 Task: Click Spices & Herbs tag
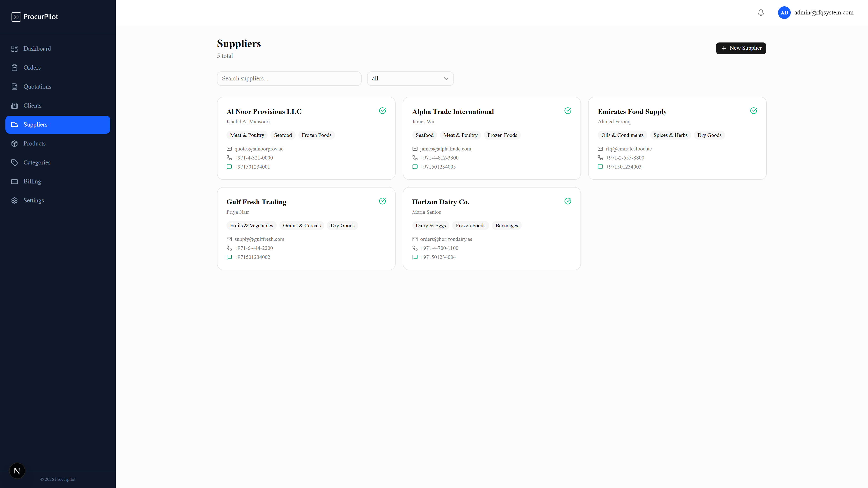click(x=670, y=135)
